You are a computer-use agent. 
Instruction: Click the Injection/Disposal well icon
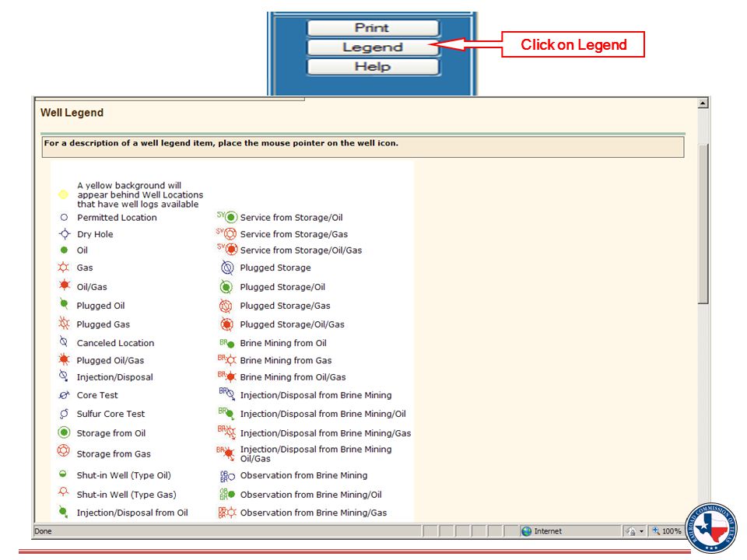pyautogui.click(x=63, y=376)
